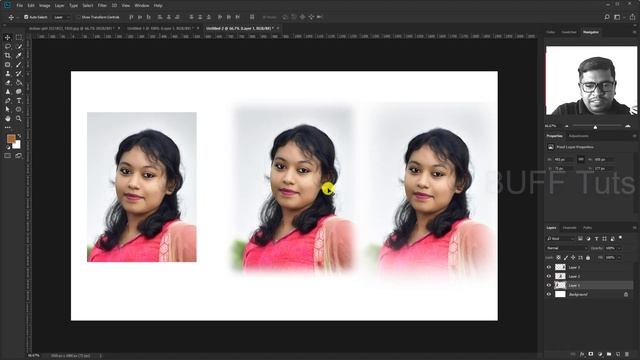Image resolution: width=640 pixels, height=360 pixels.
Task: Toggle the Auto-Select checkbox
Action: tap(26, 17)
